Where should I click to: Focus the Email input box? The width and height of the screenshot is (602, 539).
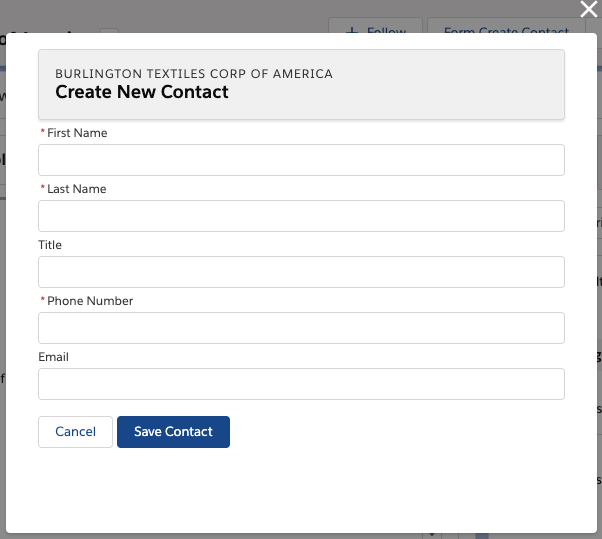[301, 384]
